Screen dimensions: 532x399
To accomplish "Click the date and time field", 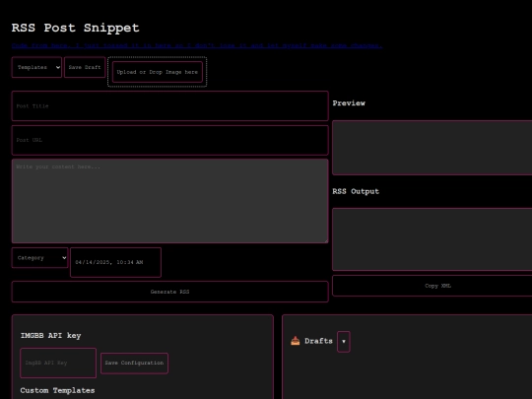I will click(115, 262).
